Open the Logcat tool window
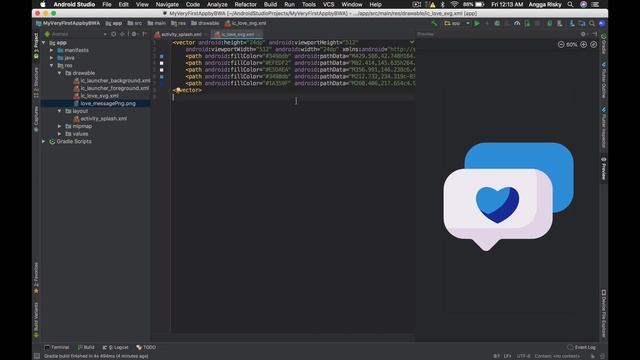Viewport: 640px width, 360px height. coord(116,347)
